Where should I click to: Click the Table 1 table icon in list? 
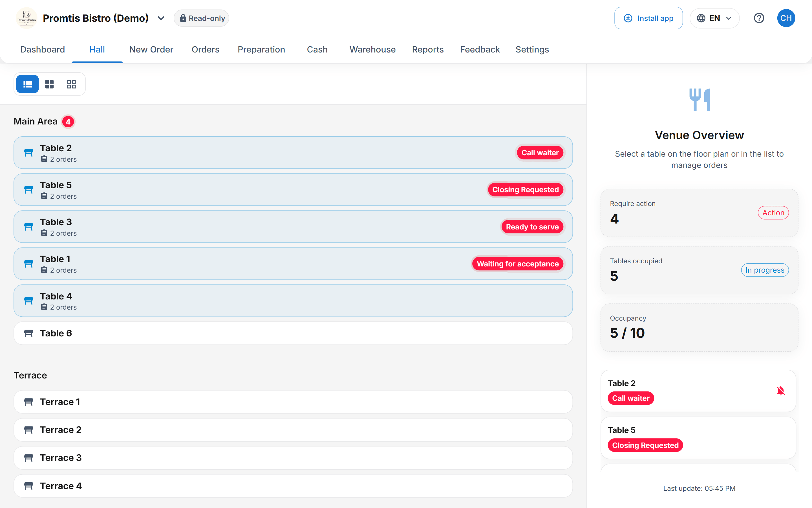(28, 264)
